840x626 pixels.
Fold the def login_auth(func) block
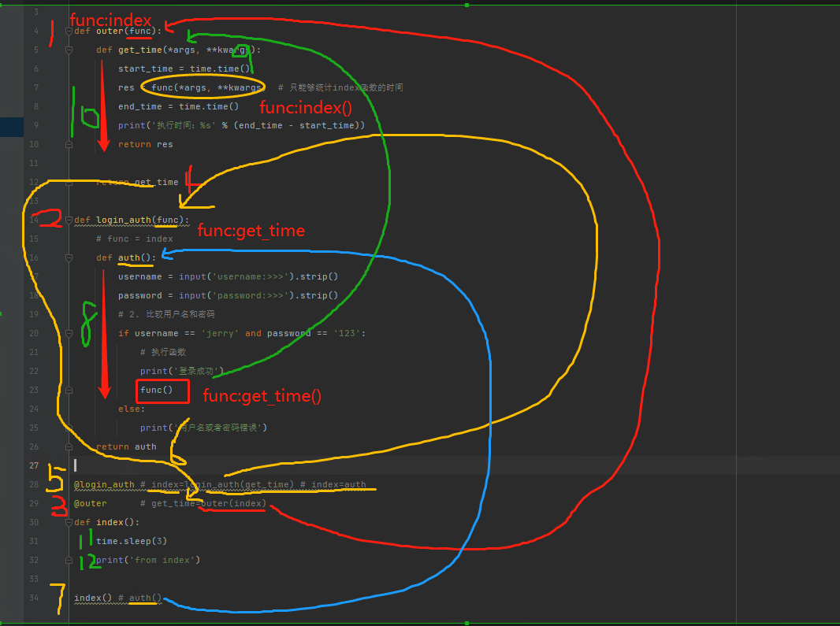click(69, 220)
